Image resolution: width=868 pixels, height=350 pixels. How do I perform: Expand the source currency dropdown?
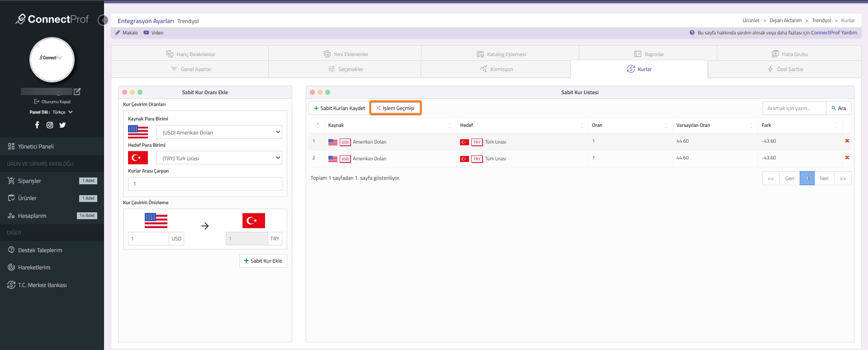tap(219, 132)
